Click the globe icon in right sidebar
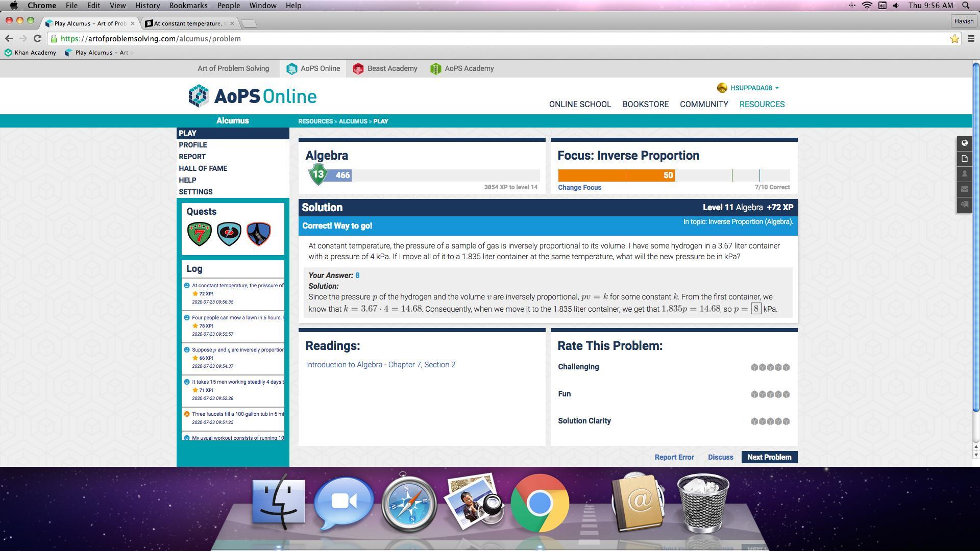 tap(964, 143)
